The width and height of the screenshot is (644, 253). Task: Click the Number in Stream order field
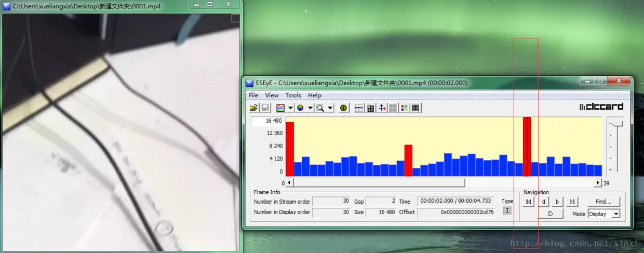(331, 202)
